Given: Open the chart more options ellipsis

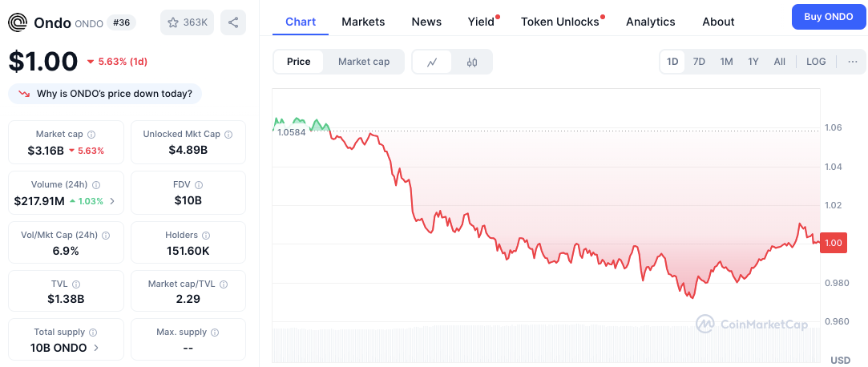Looking at the screenshot, I should tap(853, 62).
